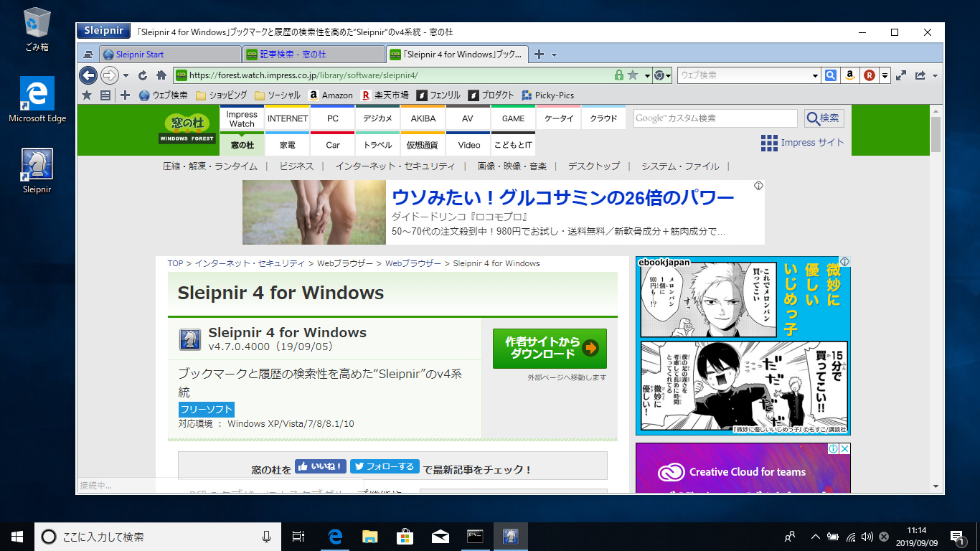The image size is (980, 551).
Task: Open インターネット・セキュリティ in the category bar
Action: (x=395, y=166)
